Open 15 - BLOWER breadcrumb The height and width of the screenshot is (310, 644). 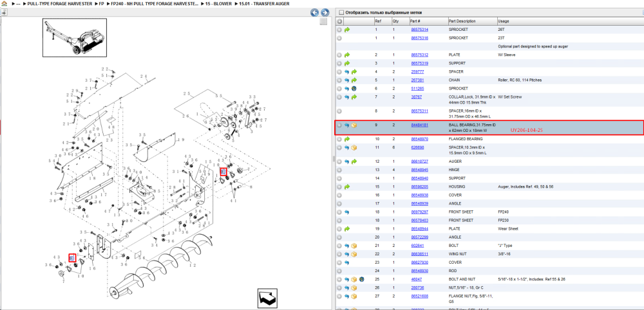220,4
